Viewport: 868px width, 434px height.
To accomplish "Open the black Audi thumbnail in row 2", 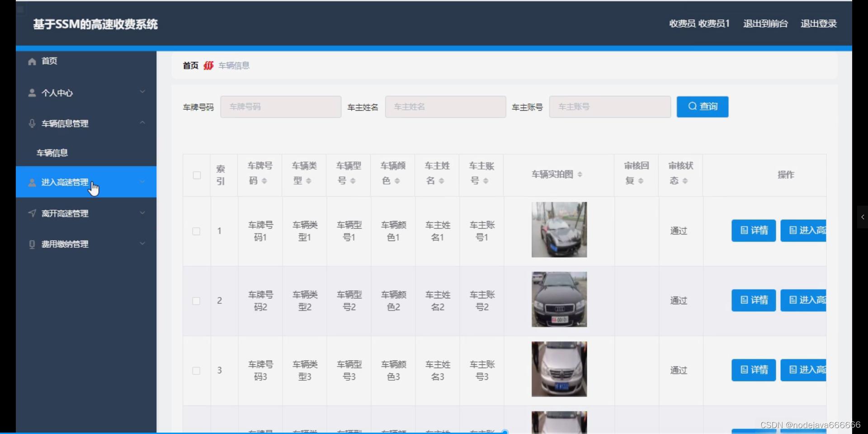I will pos(559,299).
